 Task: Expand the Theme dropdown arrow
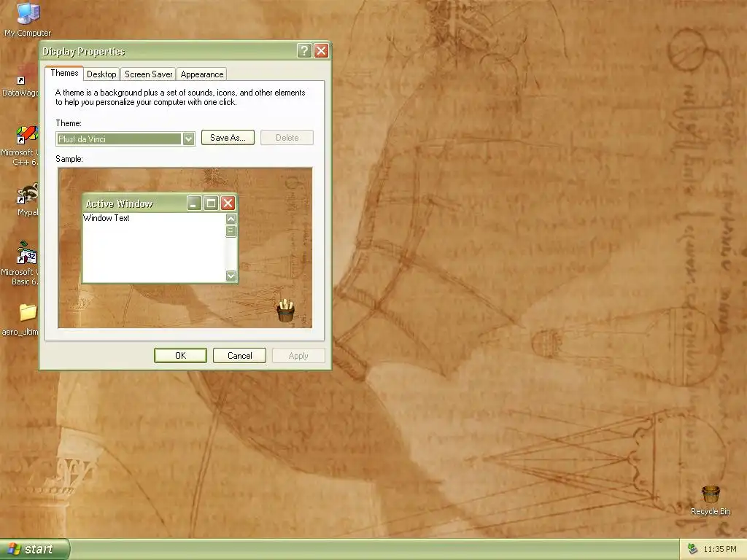point(189,139)
